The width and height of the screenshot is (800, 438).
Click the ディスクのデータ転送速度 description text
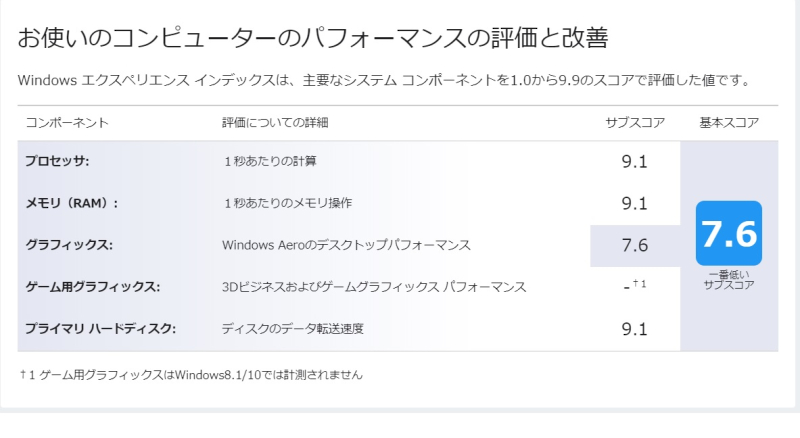coord(293,329)
